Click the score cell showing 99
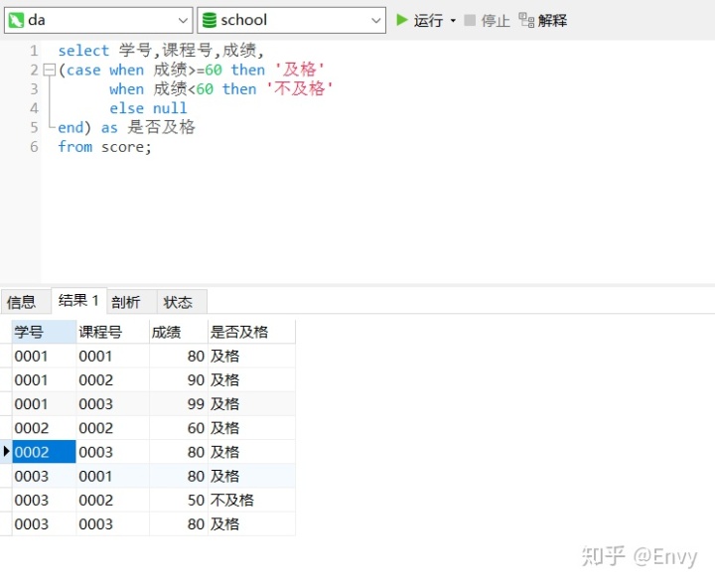 point(179,403)
